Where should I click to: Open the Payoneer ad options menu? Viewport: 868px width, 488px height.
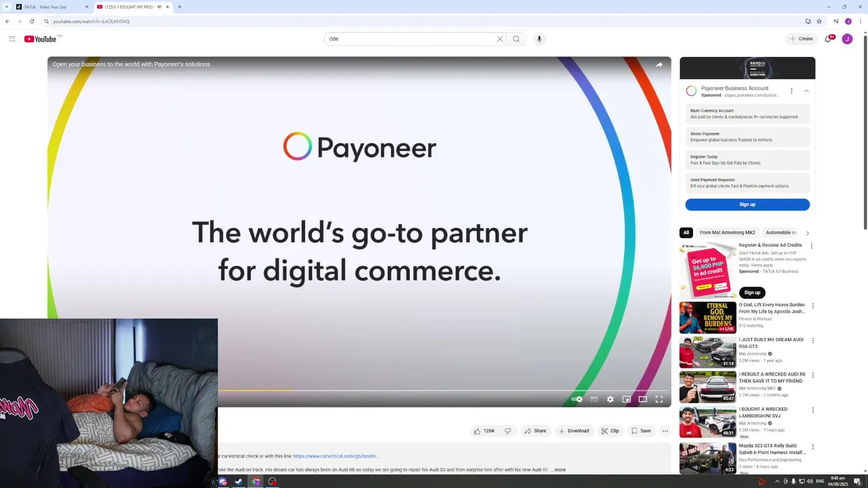791,91
